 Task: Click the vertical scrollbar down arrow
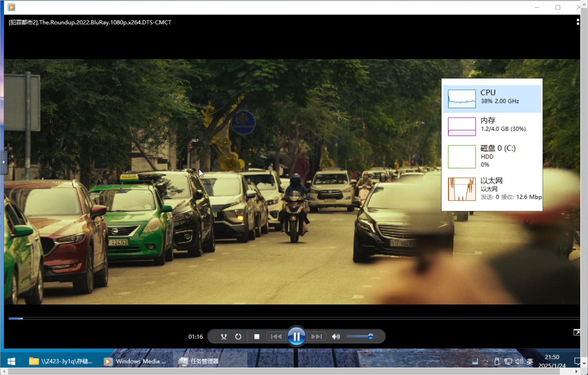(x=584, y=363)
